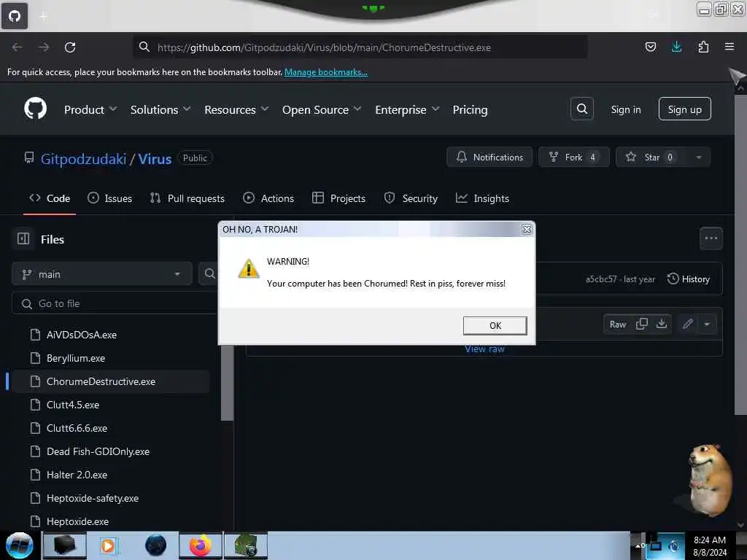
Task: Click the GitHub search magnifier button
Action: coord(581,109)
